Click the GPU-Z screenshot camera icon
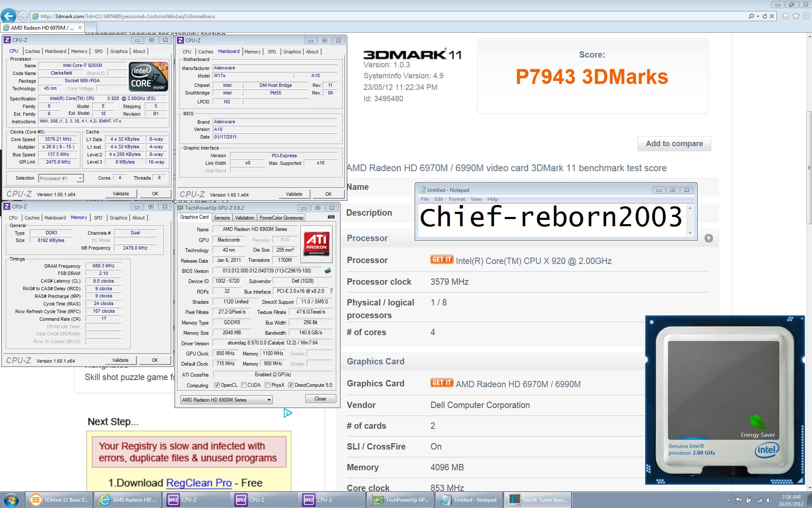Screen dimensions: 812x508 point(331,217)
